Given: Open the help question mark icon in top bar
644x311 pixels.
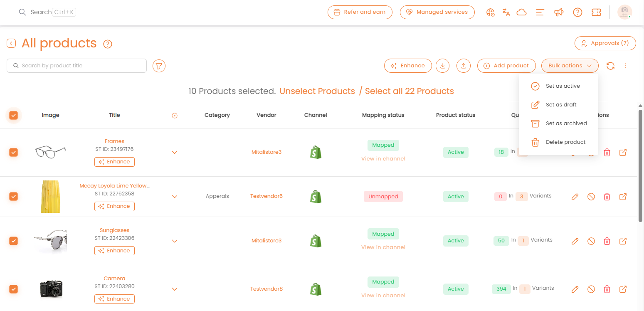Looking at the screenshot, I should [x=577, y=12].
